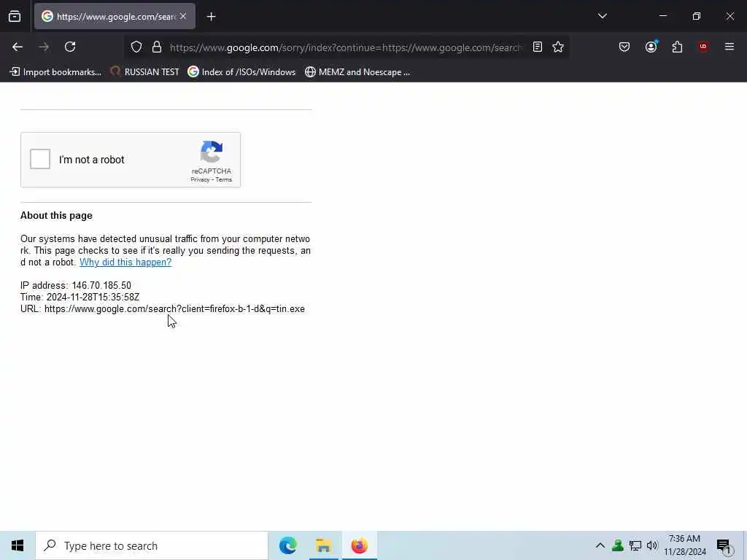Click the forward navigation arrow

[x=44, y=47]
